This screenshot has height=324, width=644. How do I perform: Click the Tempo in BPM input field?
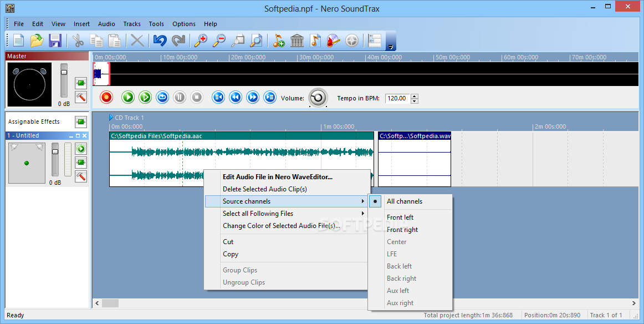point(397,99)
